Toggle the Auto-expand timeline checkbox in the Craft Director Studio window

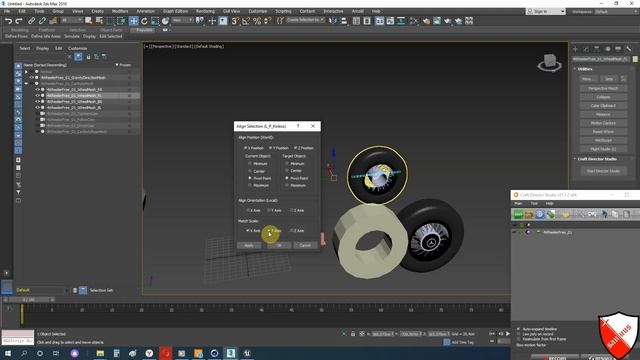click(518, 329)
